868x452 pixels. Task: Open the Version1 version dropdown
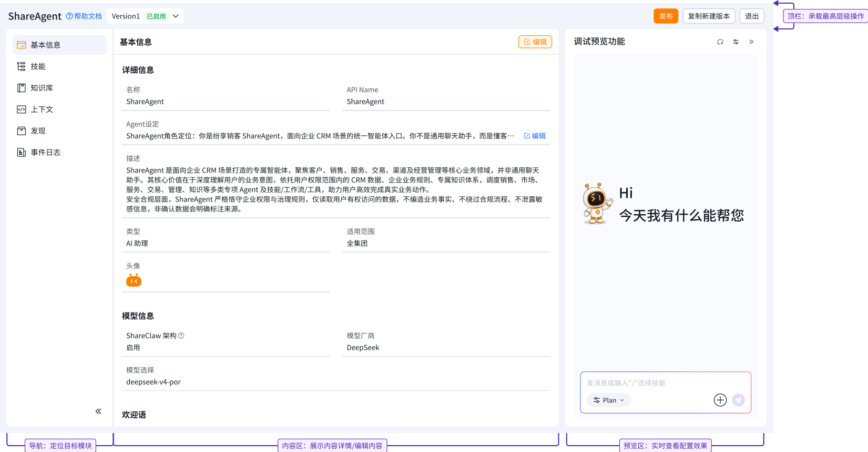pyautogui.click(x=145, y=16)
